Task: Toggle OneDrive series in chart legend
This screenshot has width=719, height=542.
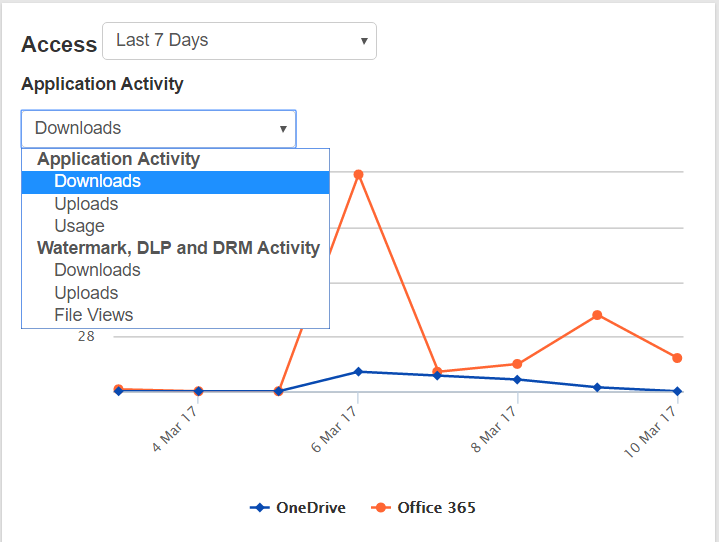Action: point(298,508)
